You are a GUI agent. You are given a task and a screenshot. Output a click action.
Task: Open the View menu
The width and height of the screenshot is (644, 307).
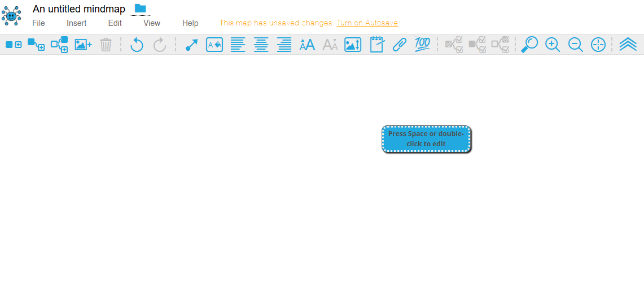pos(152,23)
